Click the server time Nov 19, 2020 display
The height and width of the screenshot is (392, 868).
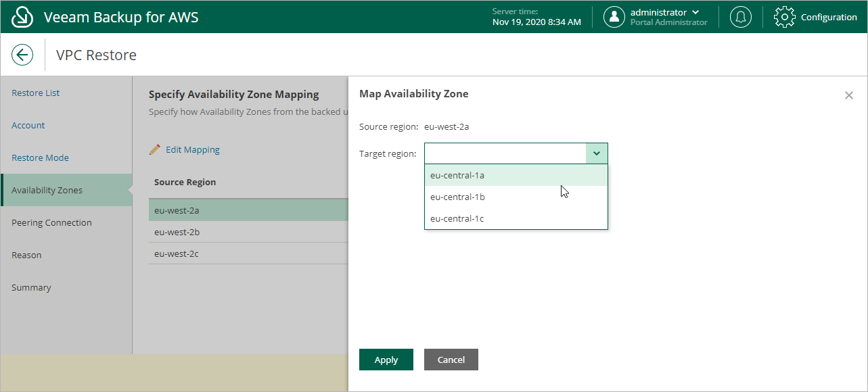pos(536,22)
